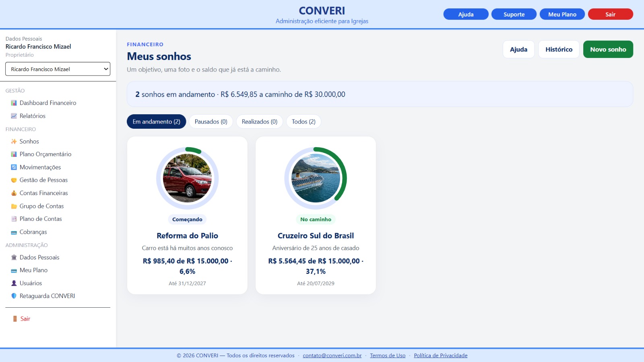The width and height of the screenshot is (644, 362).
Task: Open the Usuários person icon
Action: click(x=14, y=283)
